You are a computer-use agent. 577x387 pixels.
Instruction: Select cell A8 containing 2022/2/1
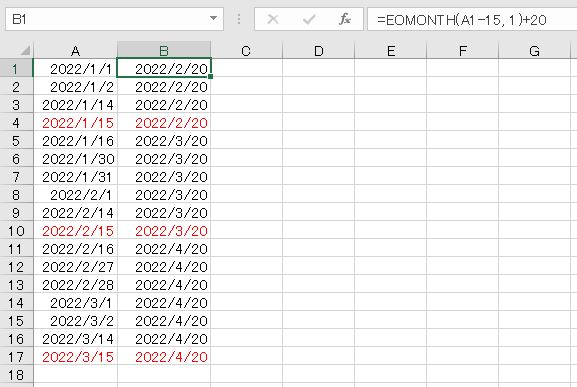(75, 194)
